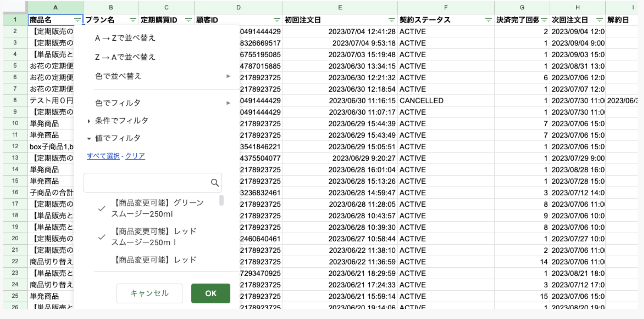Click filter icon in 初回注文日 header
The image size is (644, 319).
pos(391,20)
